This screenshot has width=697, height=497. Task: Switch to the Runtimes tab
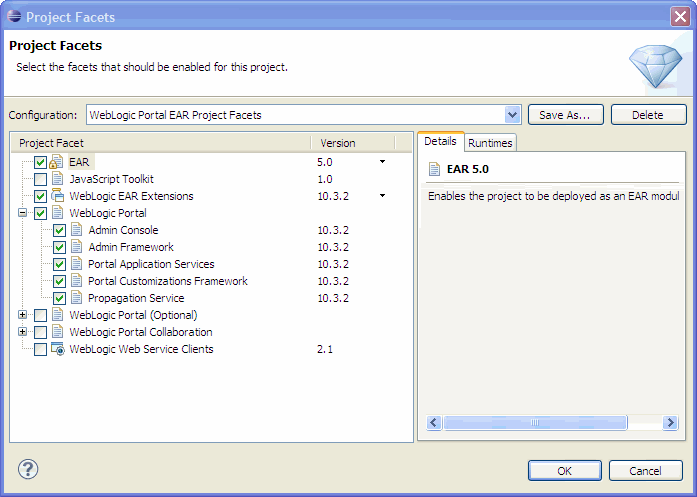click(490, 143)
